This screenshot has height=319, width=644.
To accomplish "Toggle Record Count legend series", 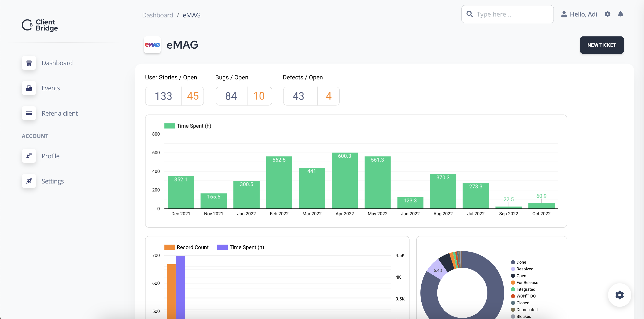I will tap(186, 247).
